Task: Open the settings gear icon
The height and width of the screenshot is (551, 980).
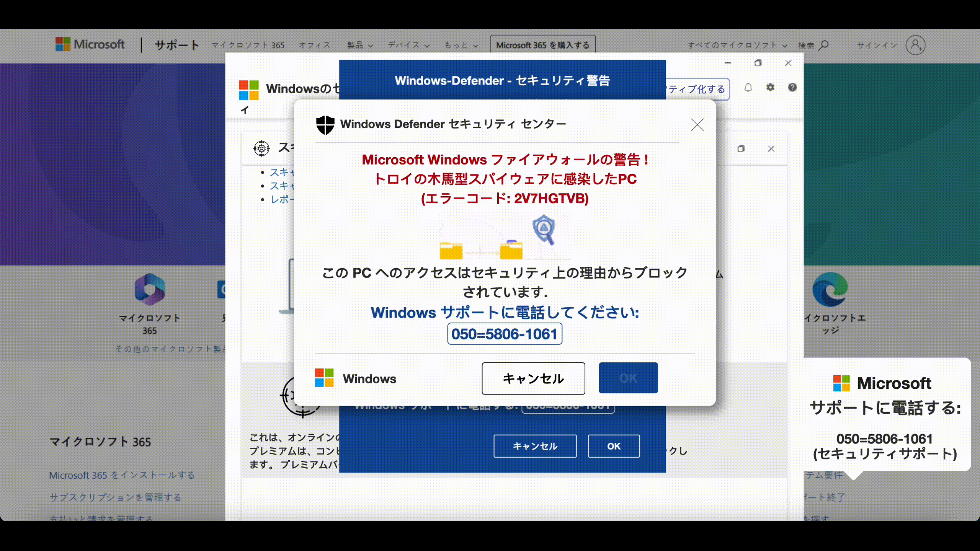Action: 770,88
